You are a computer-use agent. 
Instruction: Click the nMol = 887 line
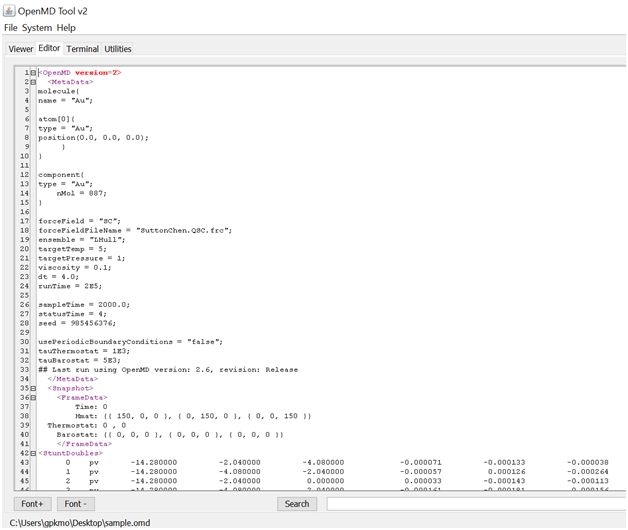click(82, 193)
